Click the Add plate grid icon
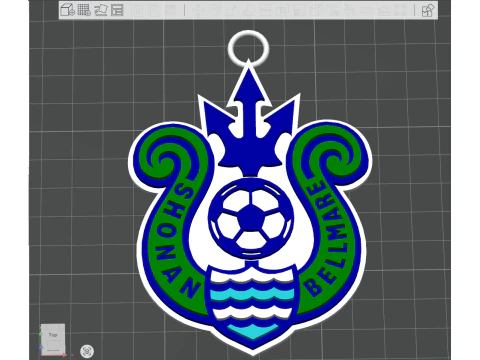The width and height of the screenshot is (480, 360). pos(84,10)
